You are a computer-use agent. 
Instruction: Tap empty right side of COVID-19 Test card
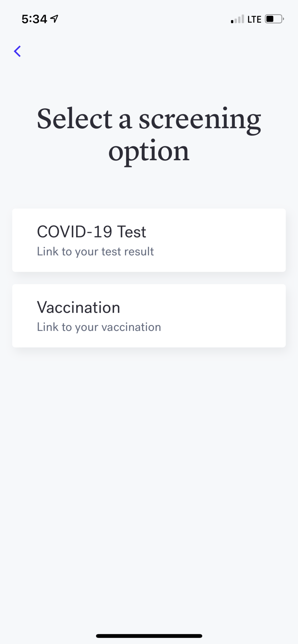point(227,240)
